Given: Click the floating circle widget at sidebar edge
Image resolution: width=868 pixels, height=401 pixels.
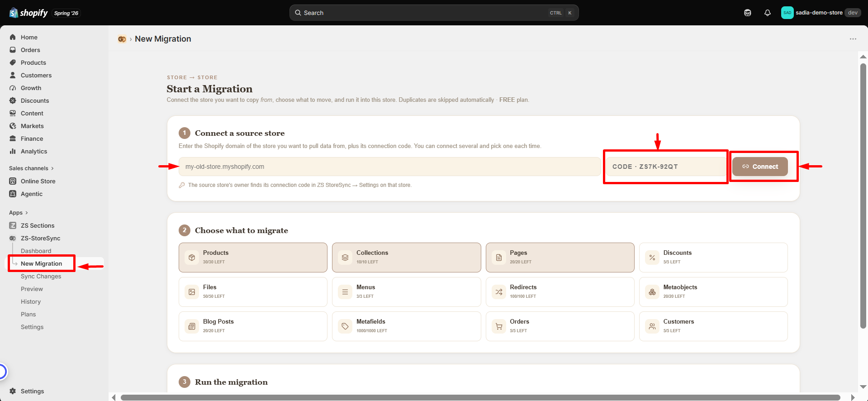Looking at the screenshot, I should point(2,372).
